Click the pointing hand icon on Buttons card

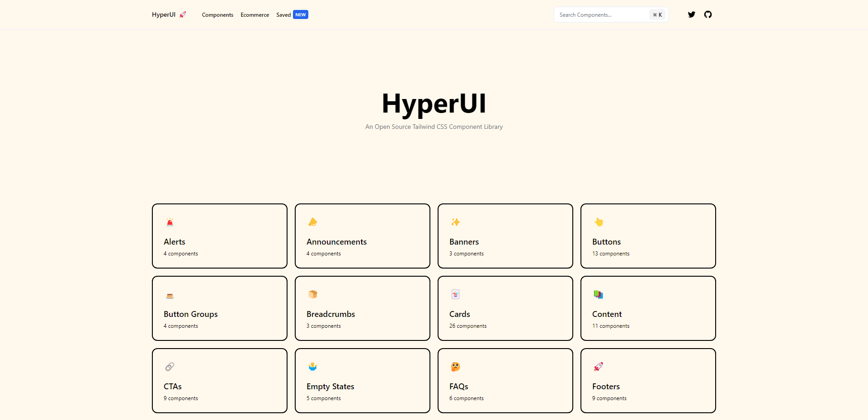point(599,222)
